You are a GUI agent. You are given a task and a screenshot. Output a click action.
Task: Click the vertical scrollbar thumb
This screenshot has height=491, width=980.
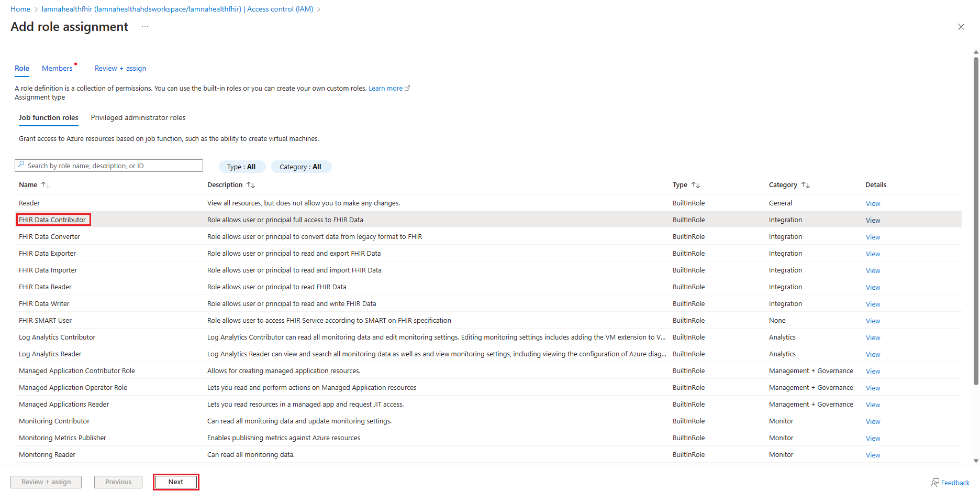tap(976, 220)
